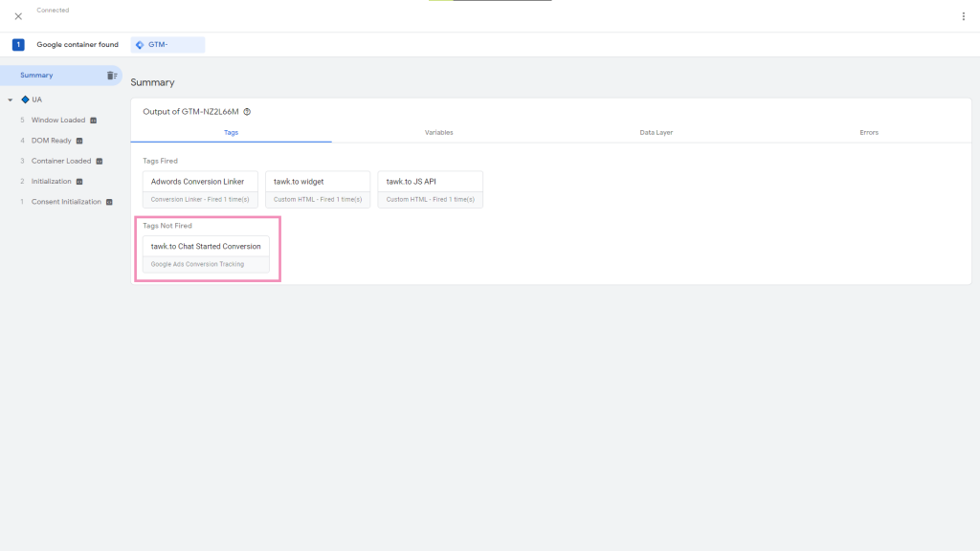Open the three-dot more options menu

(963, 16)
